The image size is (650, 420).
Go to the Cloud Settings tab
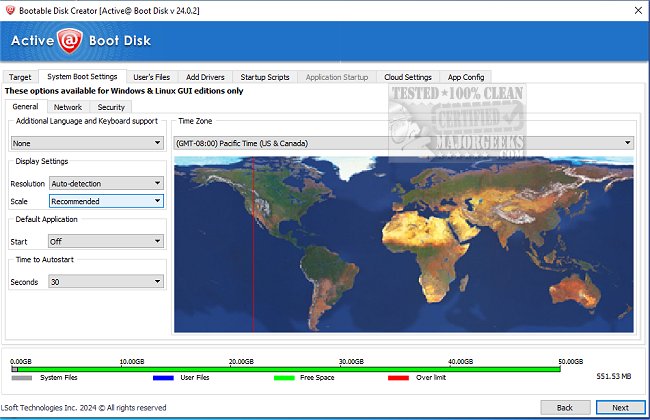[407, 77]
